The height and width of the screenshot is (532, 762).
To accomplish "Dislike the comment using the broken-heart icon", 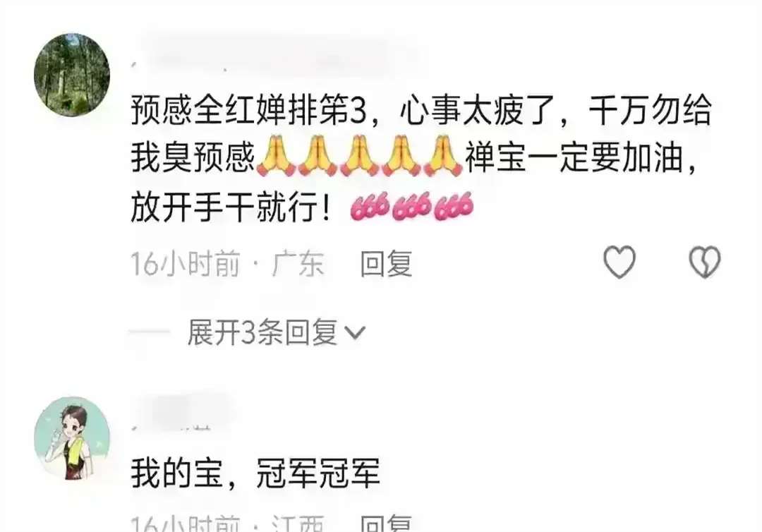I will pos(705,262).
